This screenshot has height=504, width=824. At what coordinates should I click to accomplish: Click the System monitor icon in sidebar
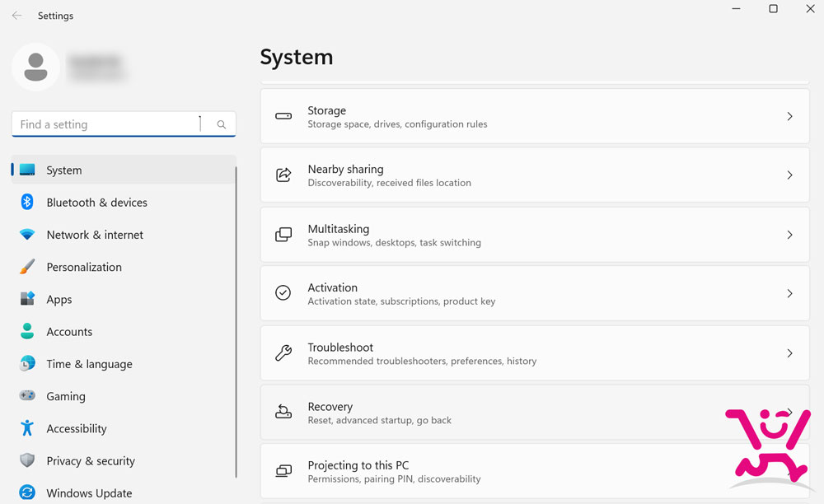[x=27, y=170]
